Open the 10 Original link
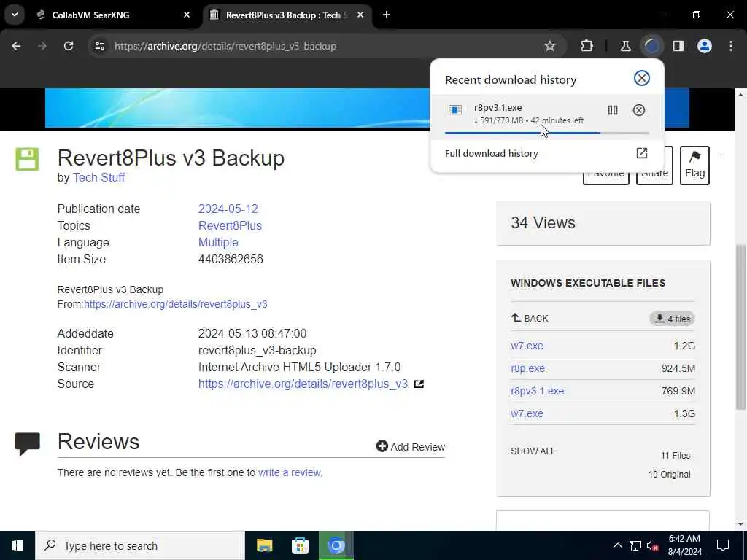747x560 pixels. (x=669, y=475)
